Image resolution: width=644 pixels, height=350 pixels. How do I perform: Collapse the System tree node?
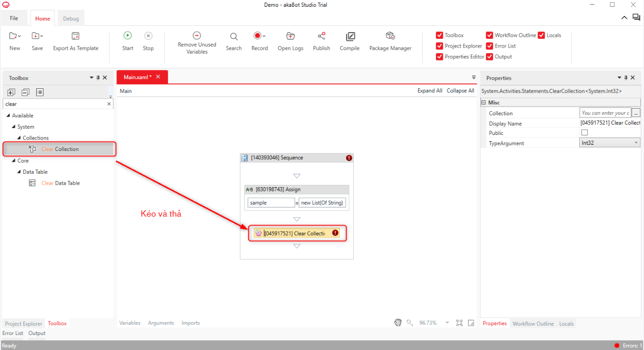(13, 127)
